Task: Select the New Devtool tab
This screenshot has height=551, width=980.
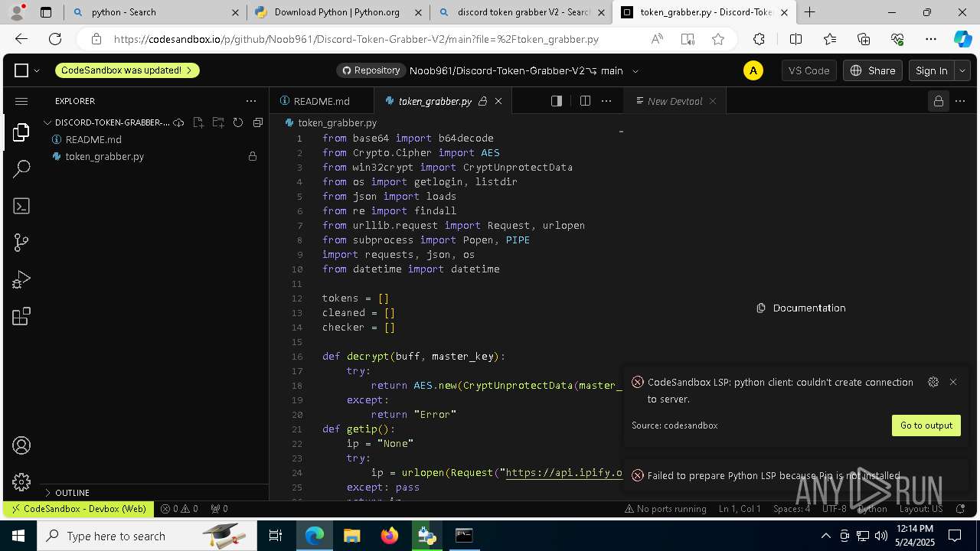Action: [x=675, y=101]
